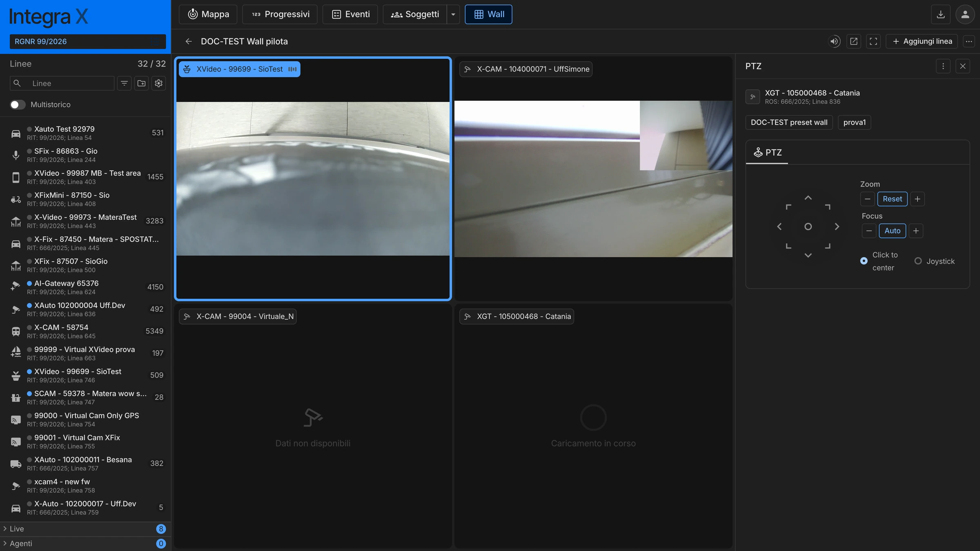Tilt camera up with PTZ up arrow
Screen dimensions: 980x551
click(x=808, y=198)
